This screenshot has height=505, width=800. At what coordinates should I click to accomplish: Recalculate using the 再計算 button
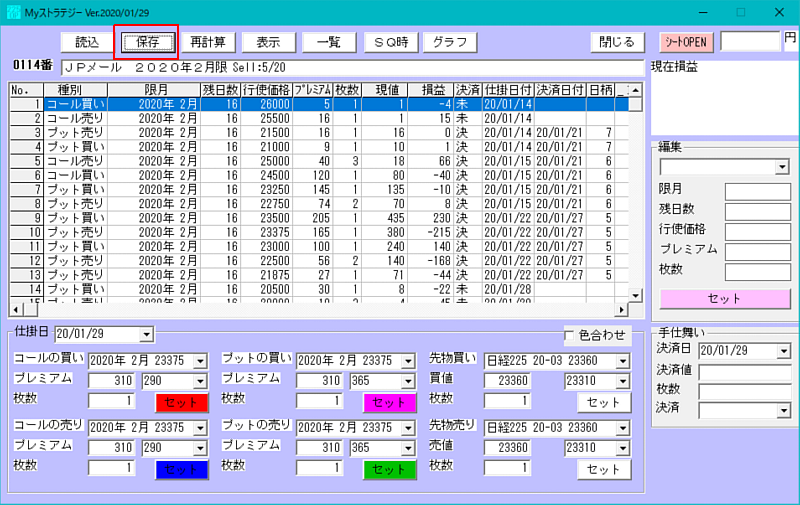[208, 42]
